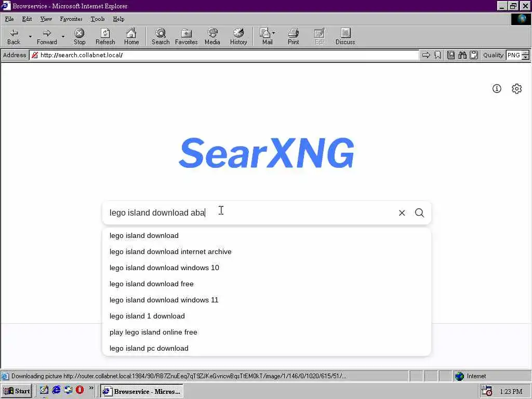This screenshot has height=399, width=532.
Task: Click the binoculars find icon
Action: (x=462, y=55)
